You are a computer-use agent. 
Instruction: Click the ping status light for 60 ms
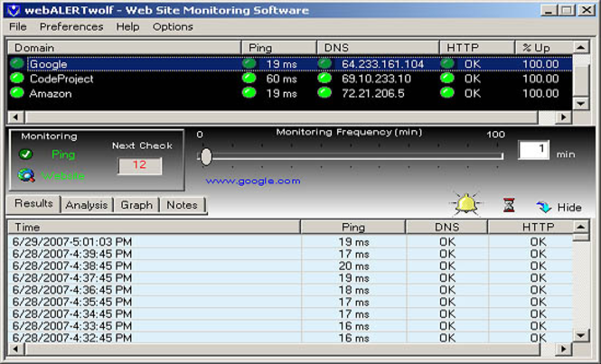[249, 79]
